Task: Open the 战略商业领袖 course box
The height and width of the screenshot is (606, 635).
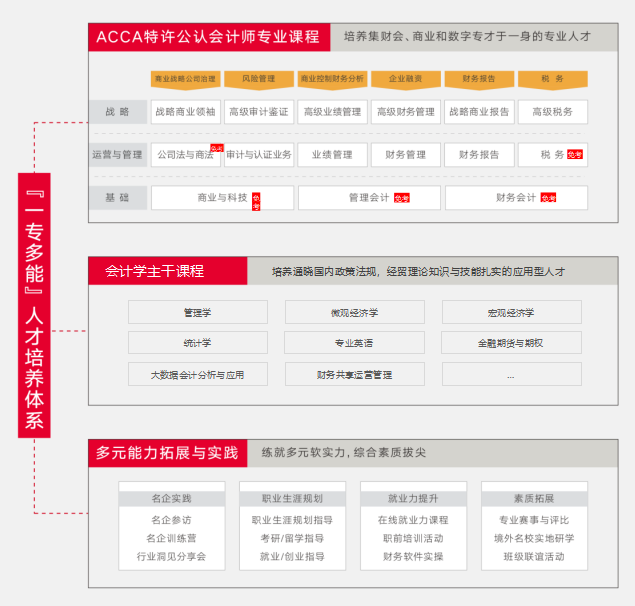Action: (x=184, y=112)
